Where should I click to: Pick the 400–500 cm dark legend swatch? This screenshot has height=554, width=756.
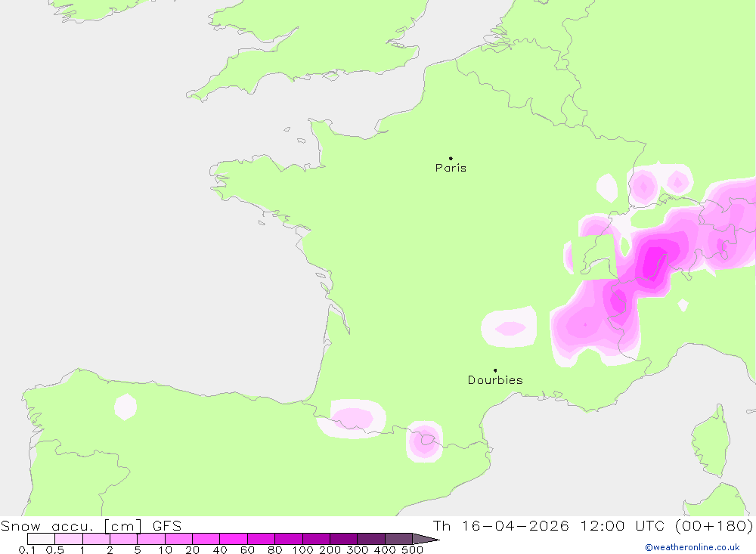[398, 539]
